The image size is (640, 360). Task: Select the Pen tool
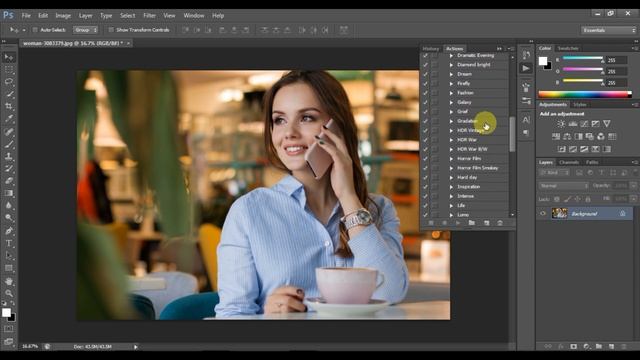(x=9, y=231)
